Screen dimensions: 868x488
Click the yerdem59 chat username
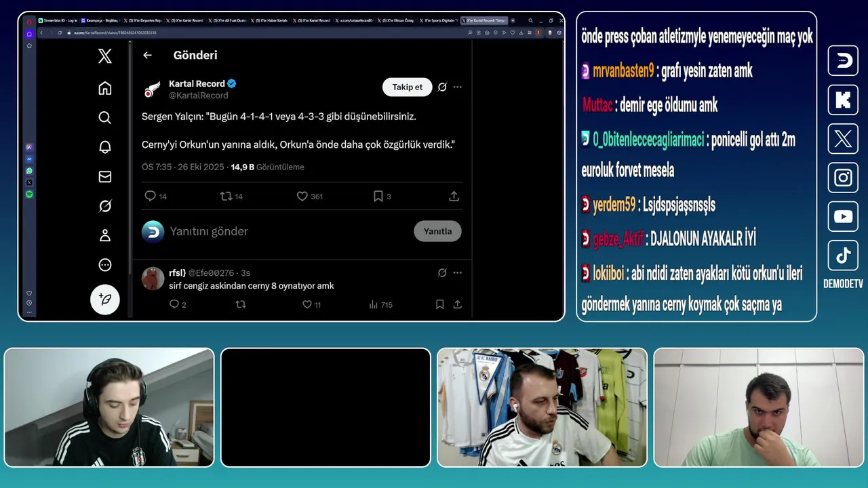tap(614, 205)
